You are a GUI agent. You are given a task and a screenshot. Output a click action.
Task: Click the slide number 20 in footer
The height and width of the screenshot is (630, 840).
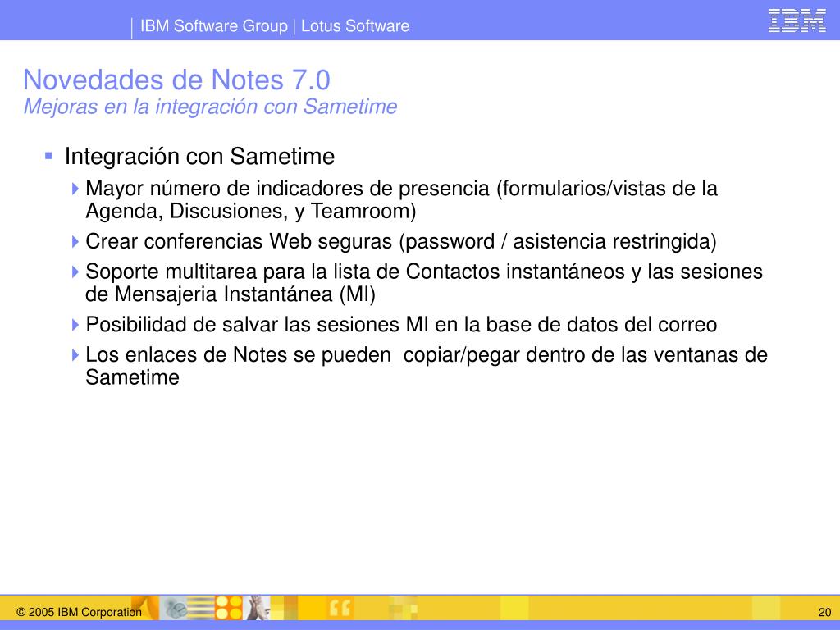click(824, 612)
